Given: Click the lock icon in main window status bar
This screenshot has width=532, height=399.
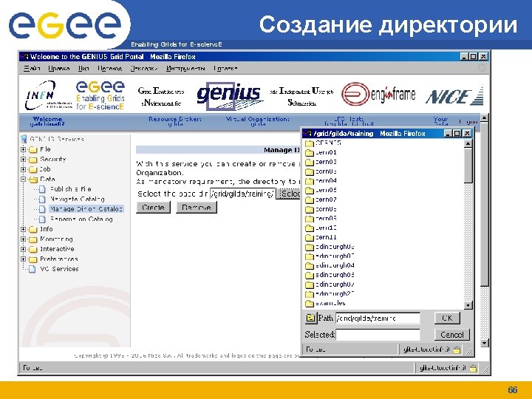Looking at the screenshot, I should pos(474,368).
